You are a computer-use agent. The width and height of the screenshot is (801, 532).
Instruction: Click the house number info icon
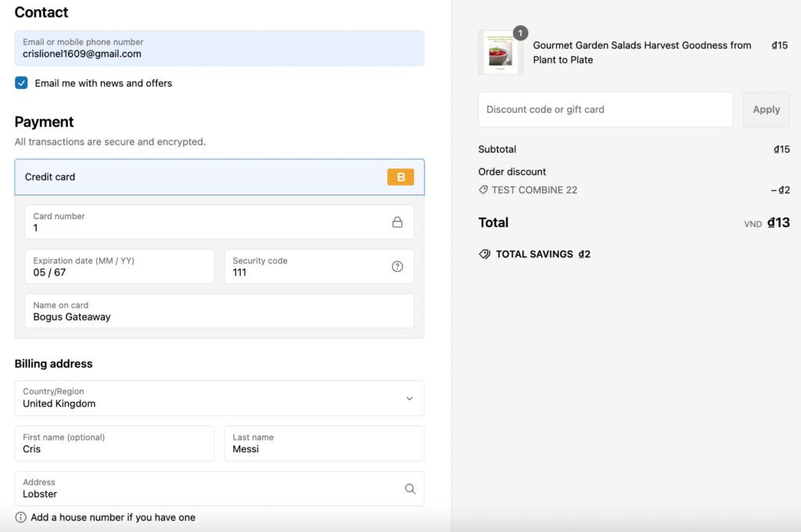(21, 517)
